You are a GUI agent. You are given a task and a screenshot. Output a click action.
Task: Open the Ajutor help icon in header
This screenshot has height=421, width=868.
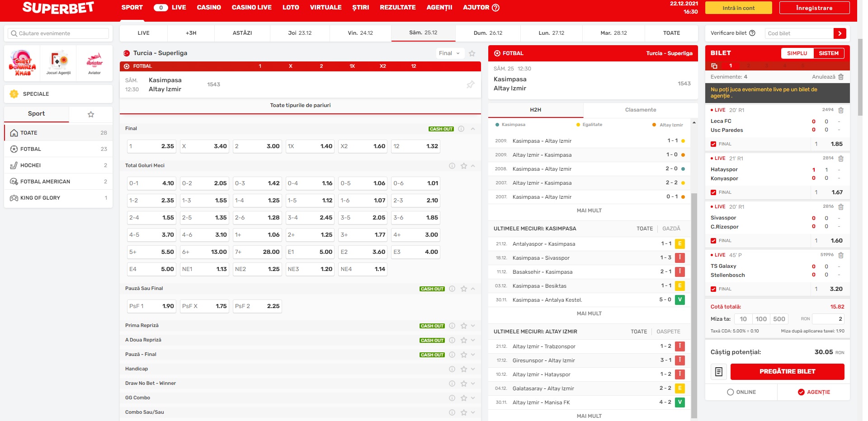click(495, 8)
